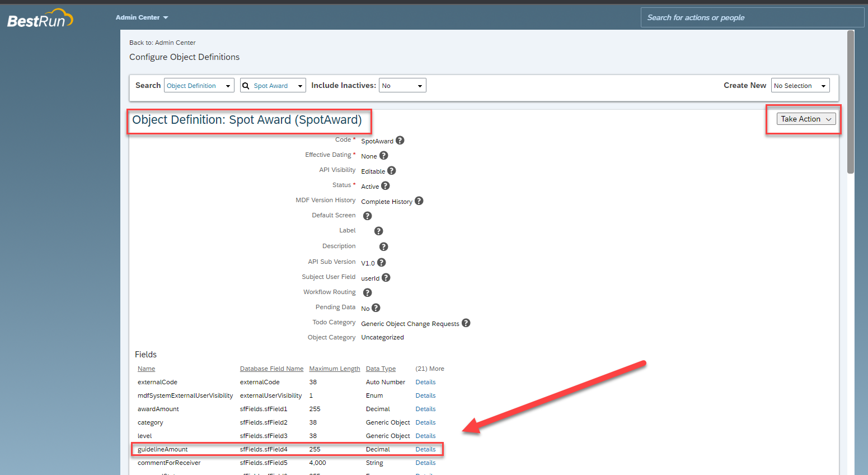Open Details for mdfSystemExternalUserVisibility field
This screenshot has width=868, height=475.
click(x=425, y=395)
